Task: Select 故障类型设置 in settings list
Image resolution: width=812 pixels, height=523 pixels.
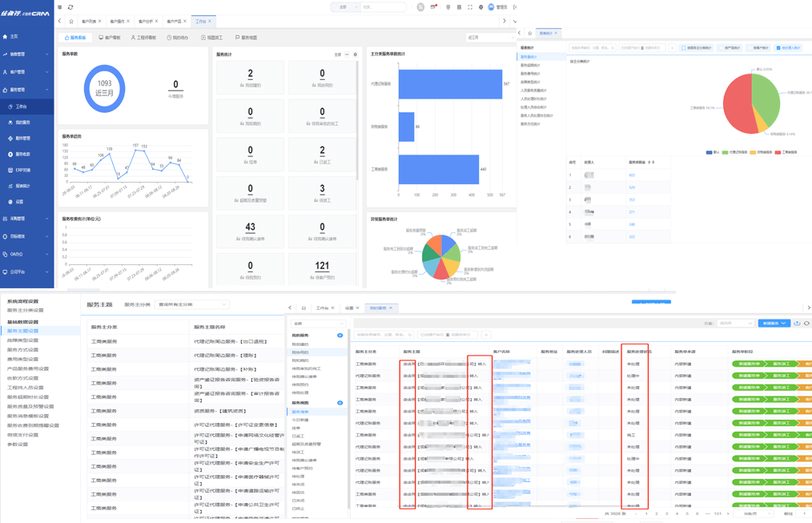Action: [22, 340]
